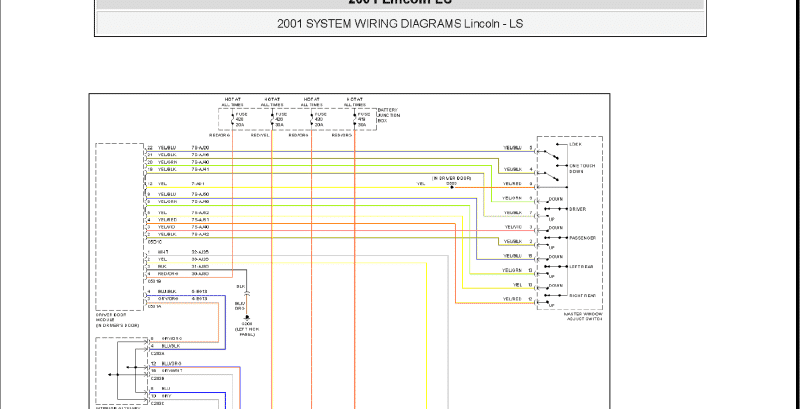Click the BLK wire label at module pin 3
The image size is (800, 409).
(x=162, y=267)
